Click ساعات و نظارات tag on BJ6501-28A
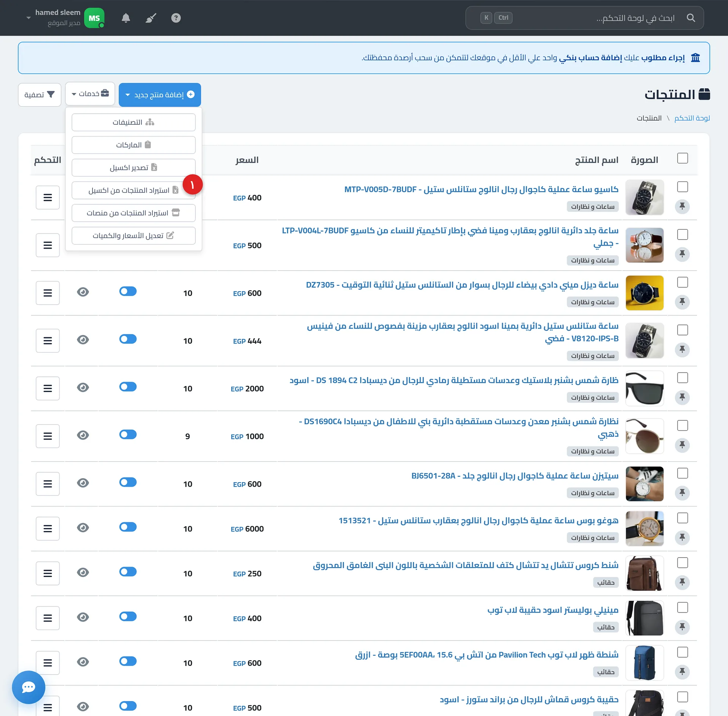This screenshot has height=716, width=728. (x=593, y=493)
